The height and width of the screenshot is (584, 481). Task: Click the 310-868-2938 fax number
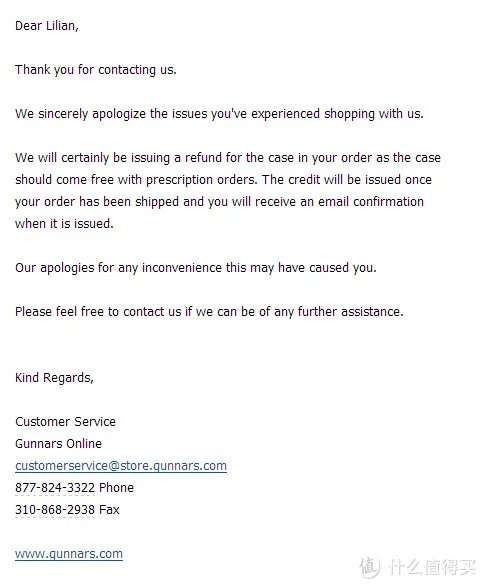coord(55,510)
